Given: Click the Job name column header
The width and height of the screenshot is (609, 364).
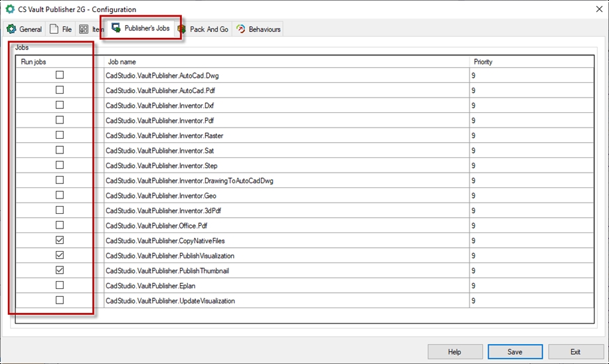Looking at the screenshot, I should pos(286,62).
